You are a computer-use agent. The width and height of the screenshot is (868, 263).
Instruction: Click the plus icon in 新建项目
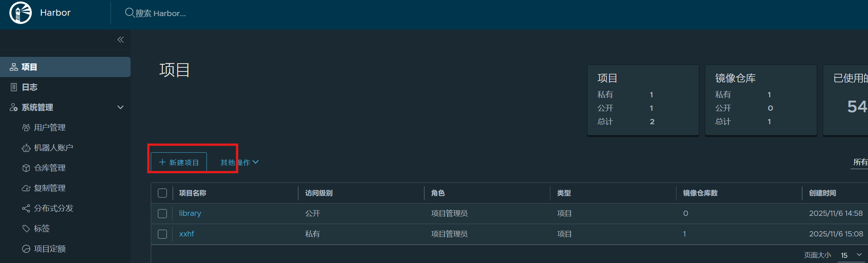(162, 162)
